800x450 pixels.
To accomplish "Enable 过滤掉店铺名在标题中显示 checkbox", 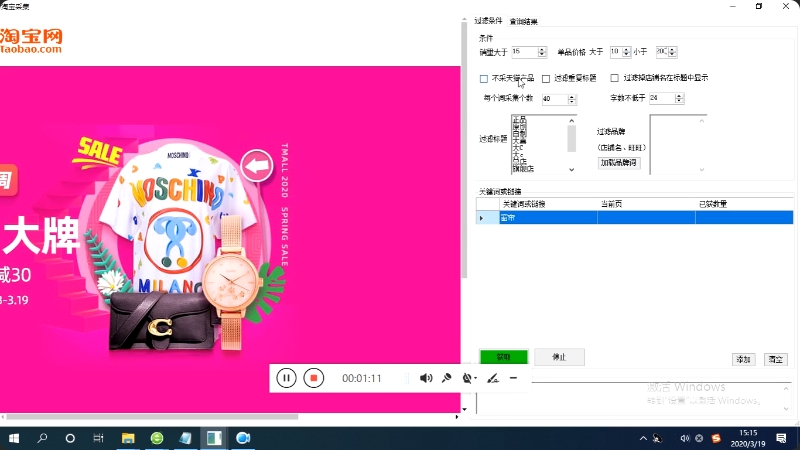I will 614,78.
